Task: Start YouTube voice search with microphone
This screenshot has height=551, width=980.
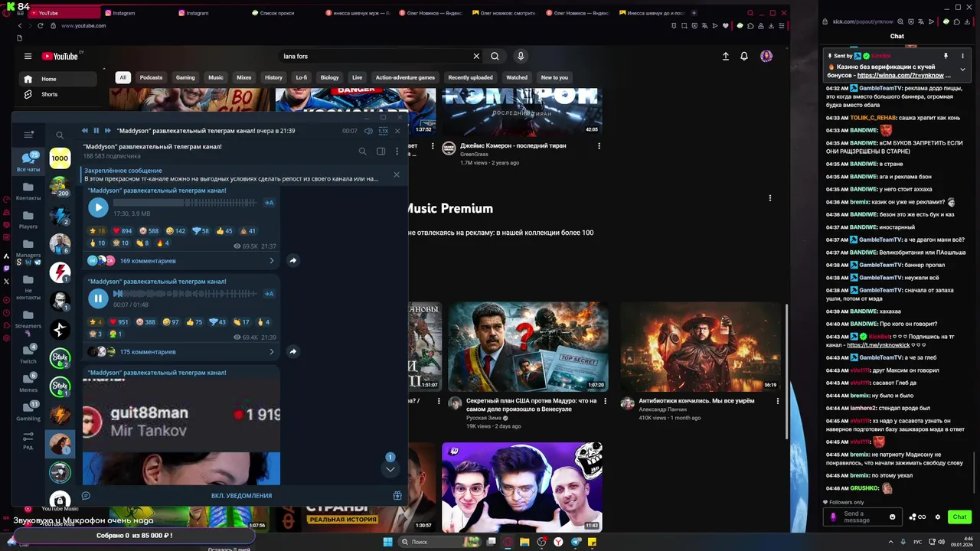Action: pyautogui.click(x=521, y=56)
